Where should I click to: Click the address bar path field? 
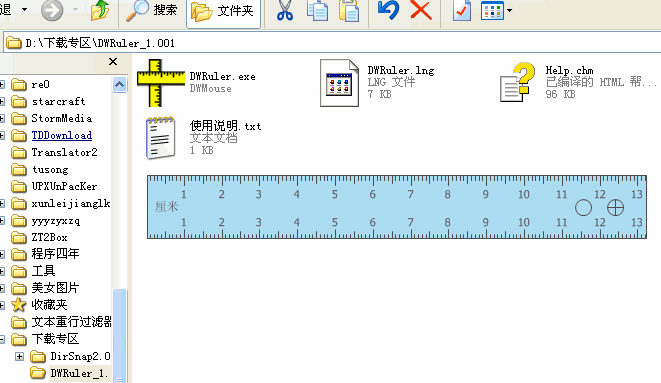(x=332, y=43)
